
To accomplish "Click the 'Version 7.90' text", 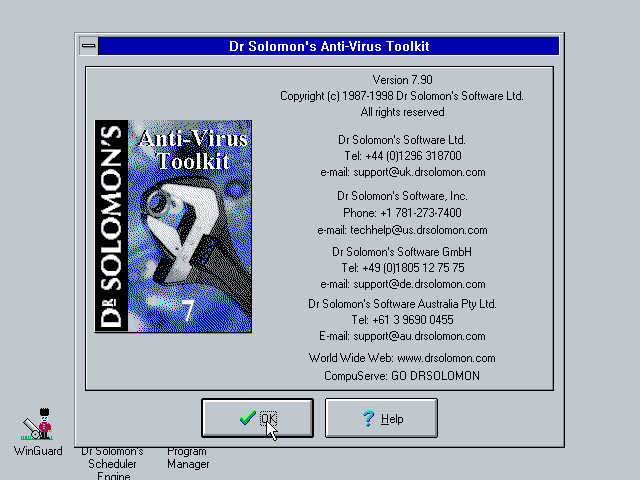I will (402, 80).
